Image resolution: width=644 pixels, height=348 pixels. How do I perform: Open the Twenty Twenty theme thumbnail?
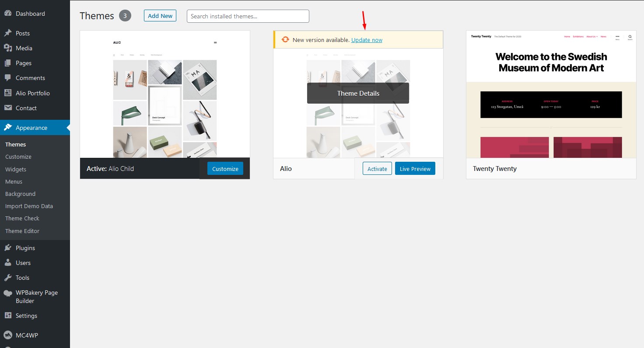pos(551,94)
